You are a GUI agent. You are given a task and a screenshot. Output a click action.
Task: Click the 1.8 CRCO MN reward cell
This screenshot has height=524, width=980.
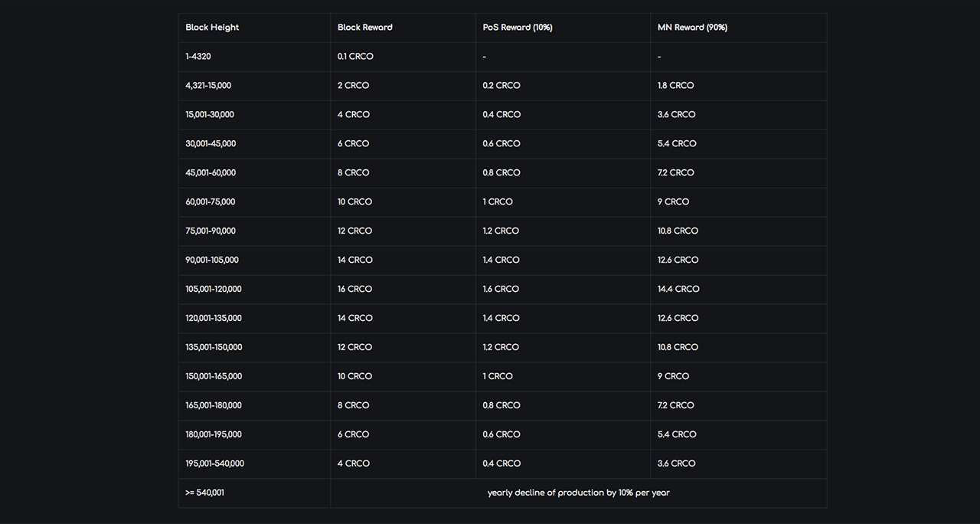click(x=739, y=86)
